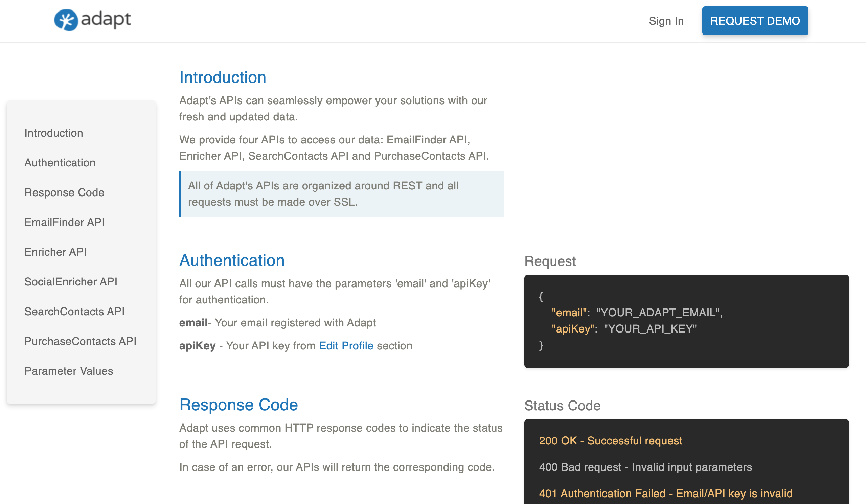This screenshot has width=866, height=504.
Task: Click the REST and SSL note box
Action: click(x=342, y=194)
